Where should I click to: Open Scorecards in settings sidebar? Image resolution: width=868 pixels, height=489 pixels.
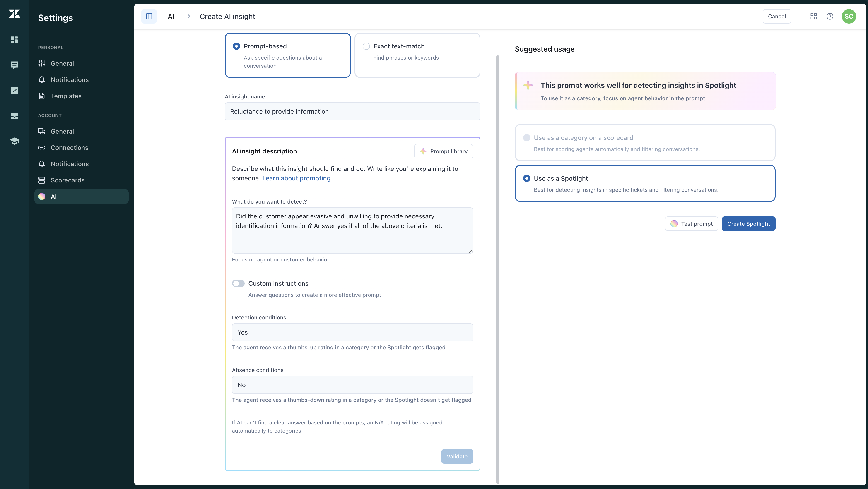[68, 180]
